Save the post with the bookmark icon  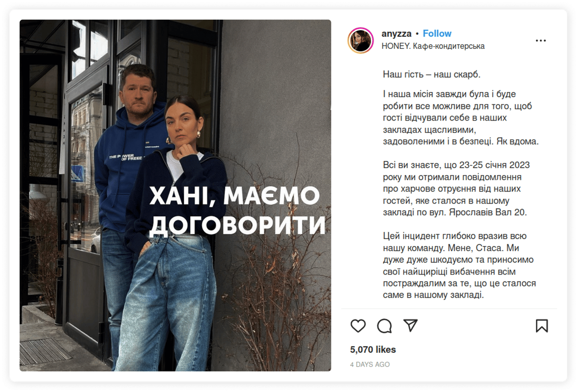[542, 326]
